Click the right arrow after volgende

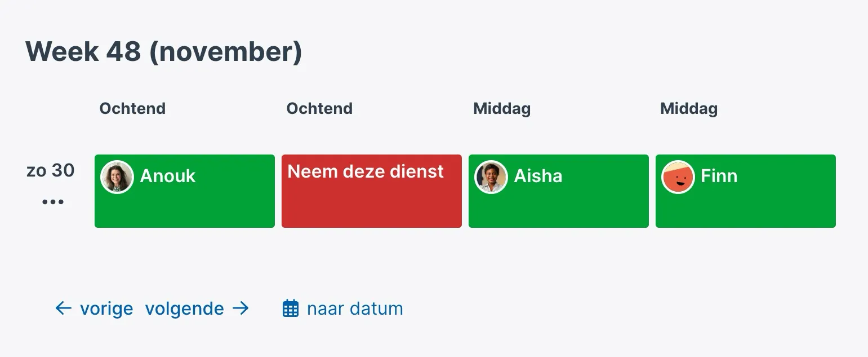[x=241, y=308]
